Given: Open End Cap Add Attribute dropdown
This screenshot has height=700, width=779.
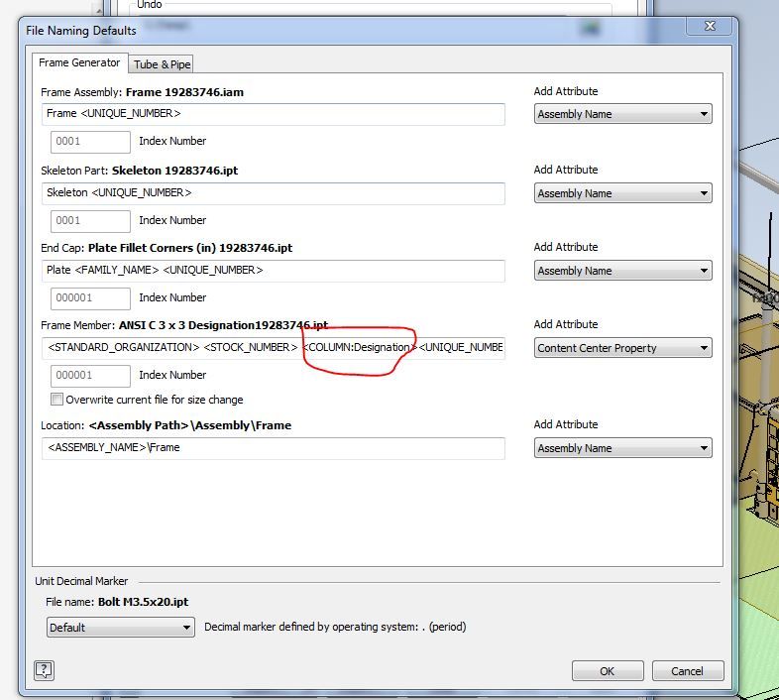Looking at the screenshot, I should pyautogui.click(x=623, y=271).
